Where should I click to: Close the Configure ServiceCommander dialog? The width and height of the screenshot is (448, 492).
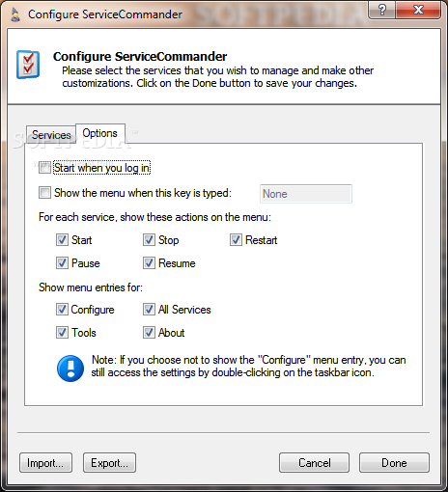[x=418, y=10]
